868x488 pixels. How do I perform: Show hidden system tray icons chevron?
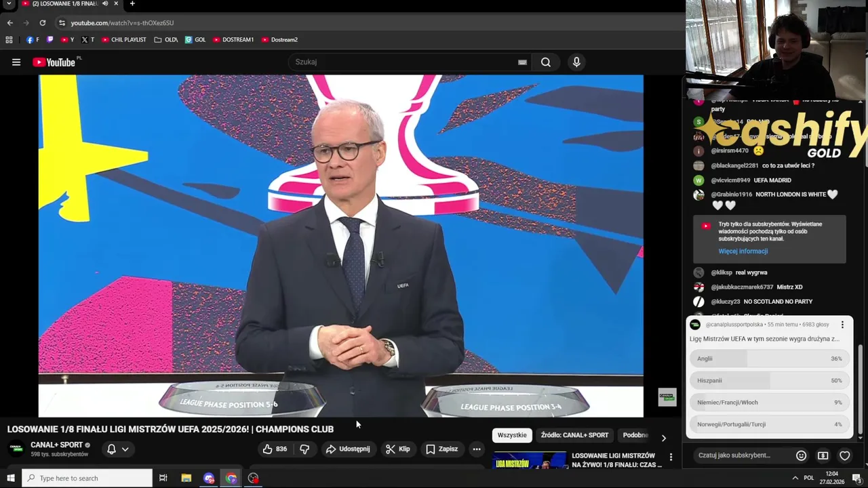tap(795, 478)
